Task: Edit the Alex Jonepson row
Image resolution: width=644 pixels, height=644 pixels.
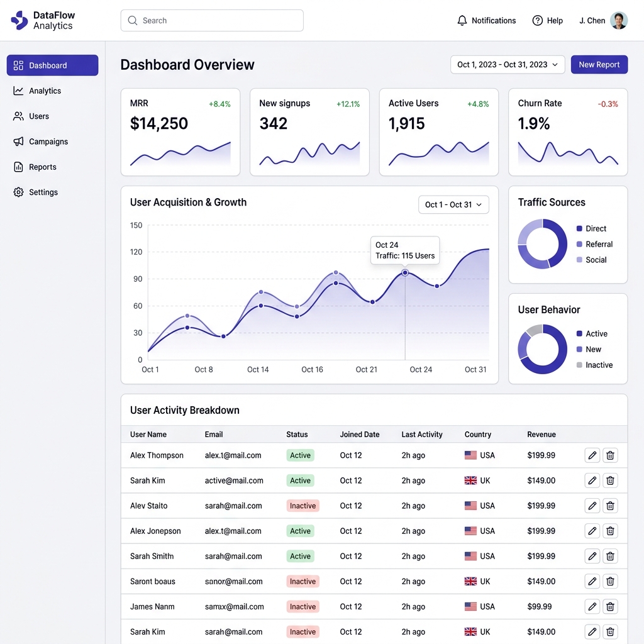Action: (x=592, y=531)
